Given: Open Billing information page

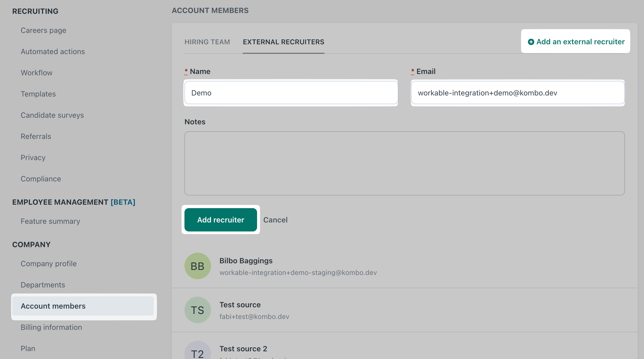Looking at the screenshot, I should 51,327.
